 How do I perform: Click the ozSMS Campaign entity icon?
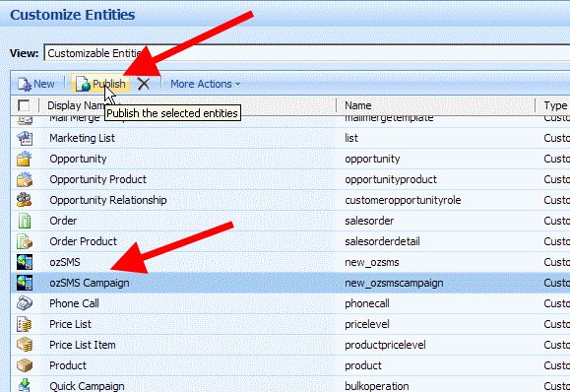pyautogui.click(x=25, y=283)
